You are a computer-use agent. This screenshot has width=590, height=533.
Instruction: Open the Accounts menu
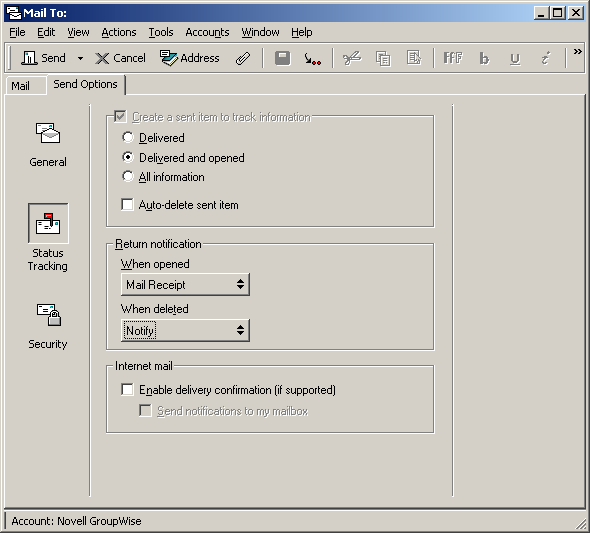207,32
